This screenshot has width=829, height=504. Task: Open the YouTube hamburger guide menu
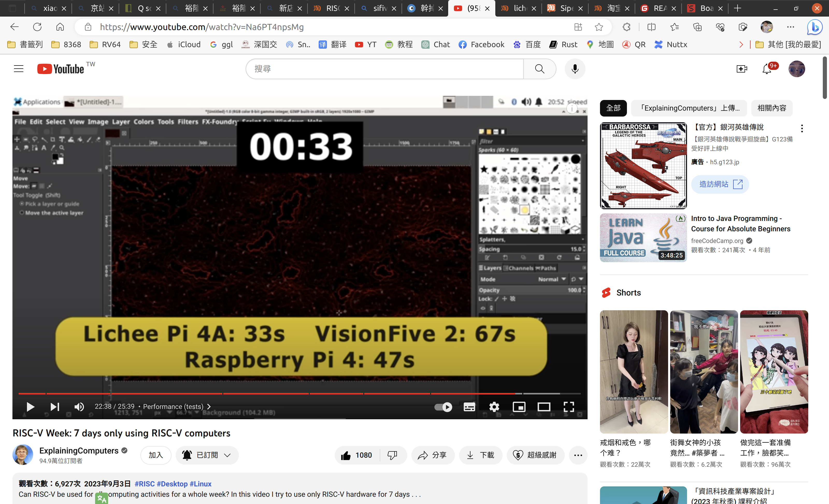(19, 69)
